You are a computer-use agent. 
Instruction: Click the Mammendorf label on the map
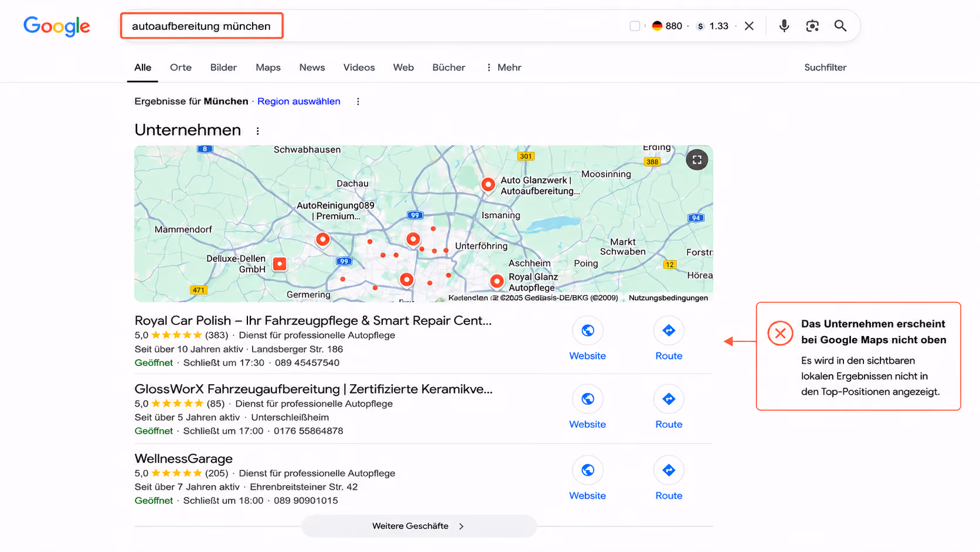tap(183, 229)
